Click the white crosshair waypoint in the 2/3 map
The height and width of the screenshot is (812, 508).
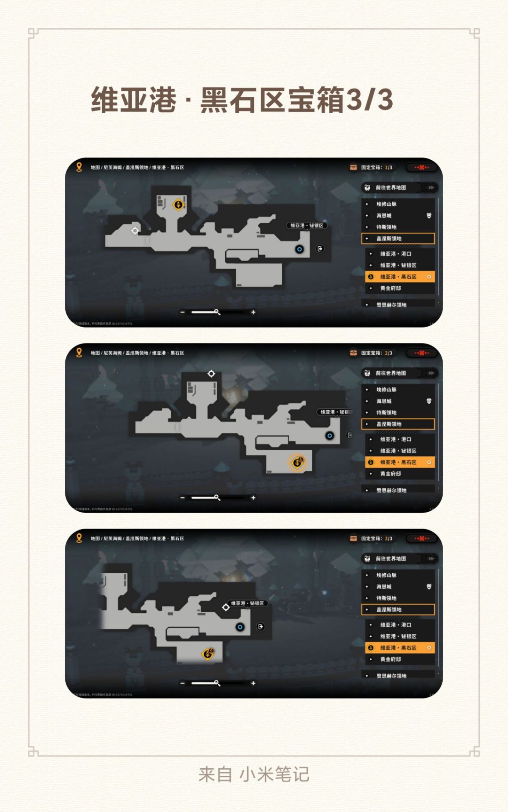[211, 374]
